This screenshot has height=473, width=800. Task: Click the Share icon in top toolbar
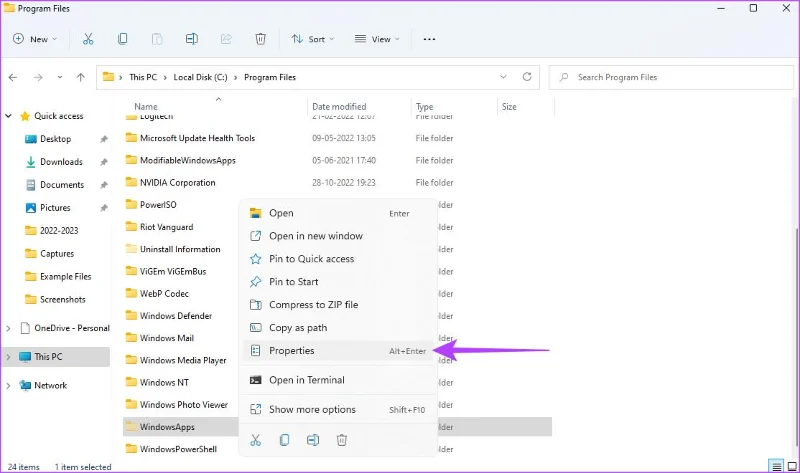point(226,39)
